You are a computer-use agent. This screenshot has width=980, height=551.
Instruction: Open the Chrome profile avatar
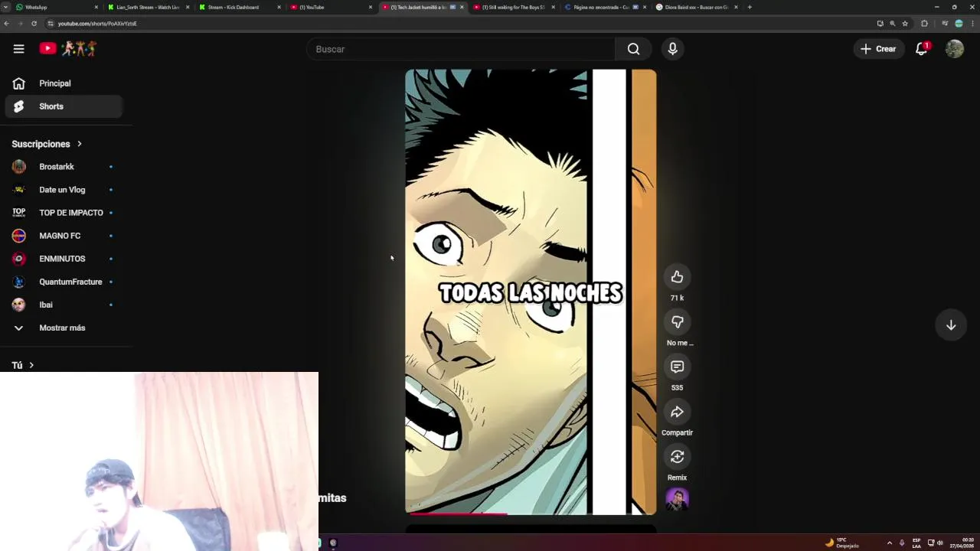point(959,24)
